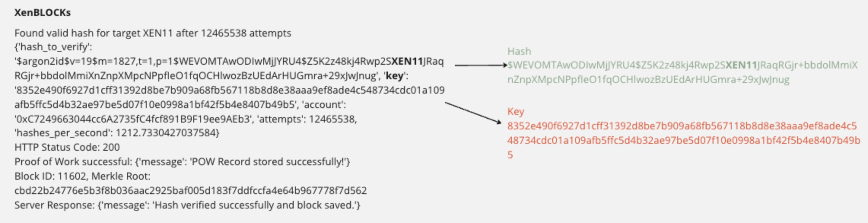The width and height of the screenshot is (868, 223).
Task: Click the XenBLOCKs heading
Action: coord(43,13)
